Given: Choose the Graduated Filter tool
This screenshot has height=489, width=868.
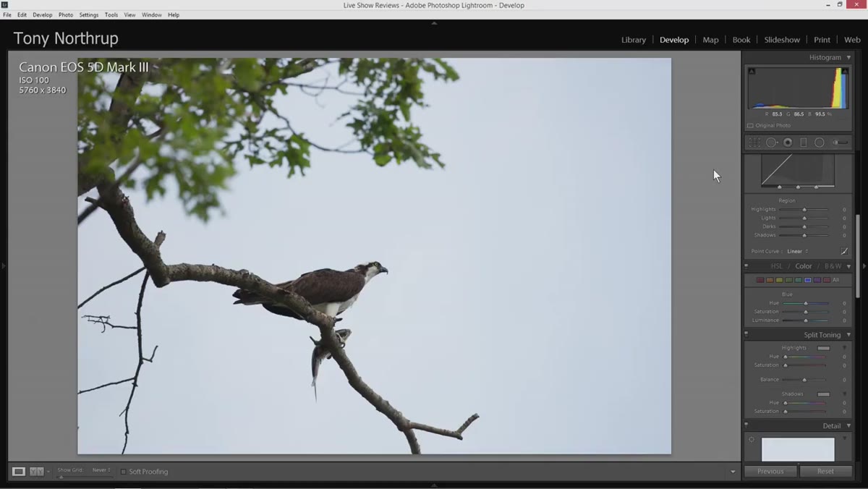Looking at the screenshot, I should click(803, 143).
